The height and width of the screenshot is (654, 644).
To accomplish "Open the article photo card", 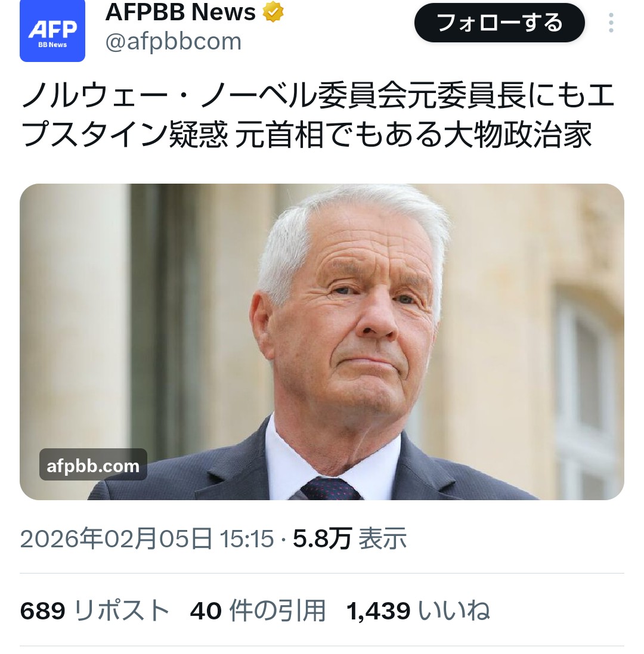I will click(x=321, y=342).
